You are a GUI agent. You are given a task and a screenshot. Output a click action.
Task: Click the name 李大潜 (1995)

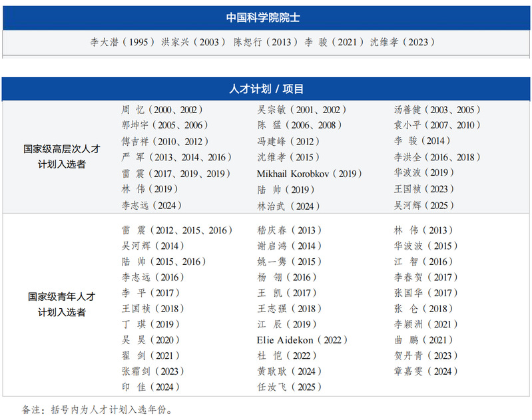tap(123, 42)
